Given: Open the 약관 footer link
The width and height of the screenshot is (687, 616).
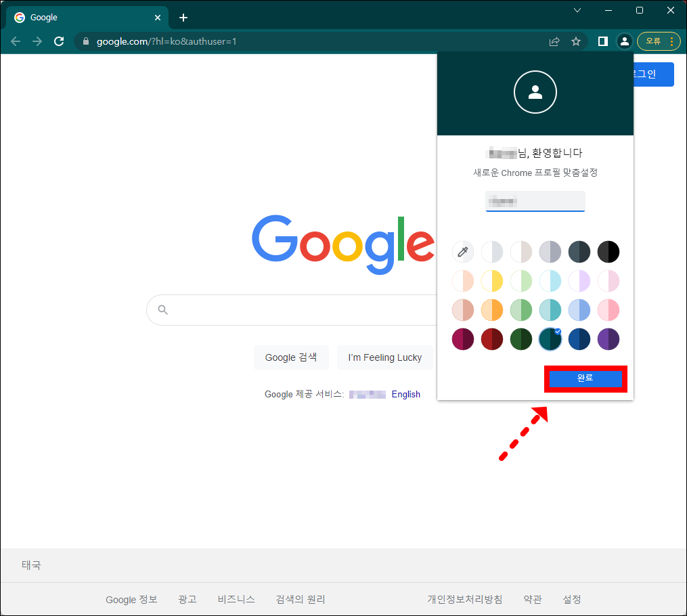Looking at the screenshot, I should point(533,599).
